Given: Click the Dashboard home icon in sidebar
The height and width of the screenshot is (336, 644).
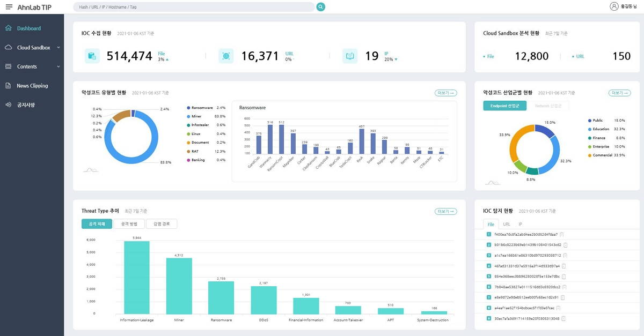Looking at the screenshot, I should 9,28.
